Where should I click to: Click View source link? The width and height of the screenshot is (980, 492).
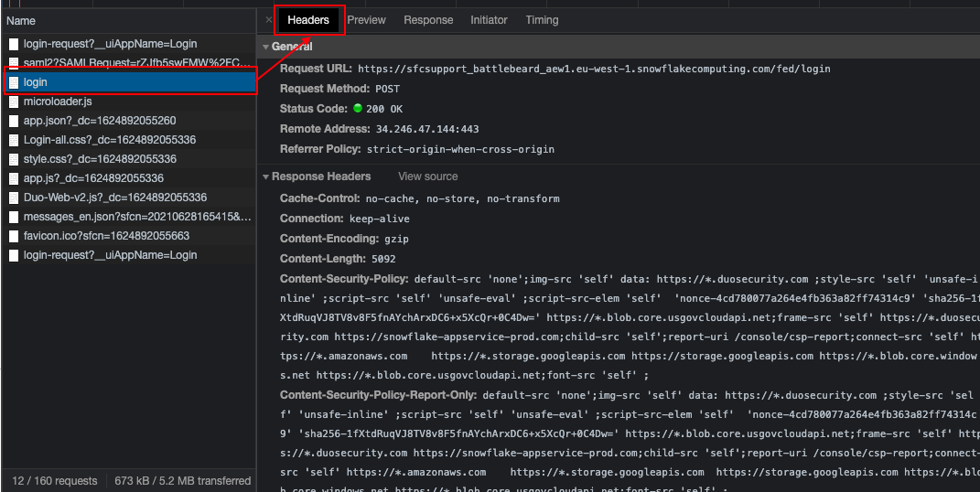427,176
